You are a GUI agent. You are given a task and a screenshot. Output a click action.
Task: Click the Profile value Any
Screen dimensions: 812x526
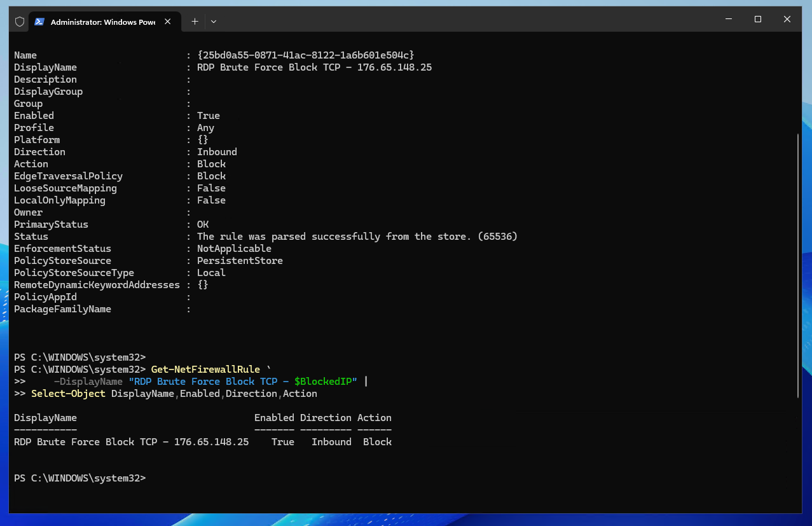[205, 128]
